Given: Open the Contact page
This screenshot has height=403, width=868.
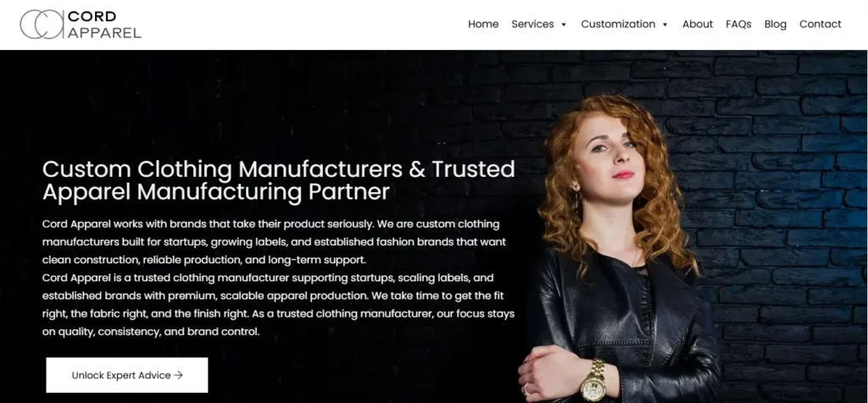Looking at the screenshot, I should coord(820,25).
